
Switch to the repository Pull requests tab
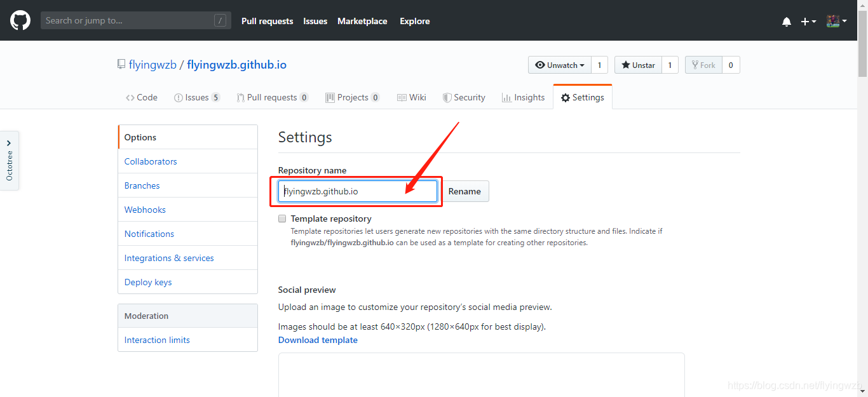(273, 97)
